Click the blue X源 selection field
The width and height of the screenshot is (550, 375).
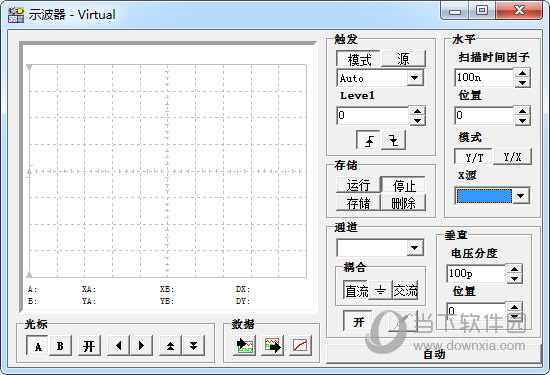[484, 196]
